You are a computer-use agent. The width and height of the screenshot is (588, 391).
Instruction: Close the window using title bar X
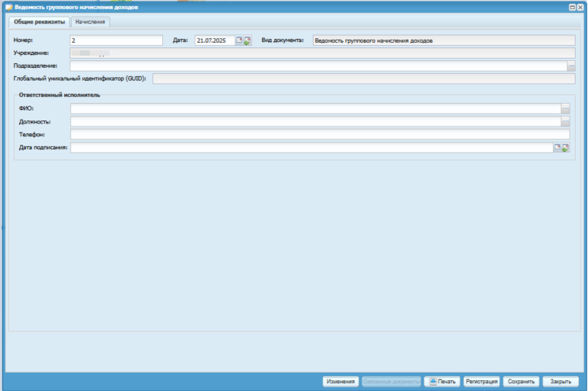click(581, 7)
